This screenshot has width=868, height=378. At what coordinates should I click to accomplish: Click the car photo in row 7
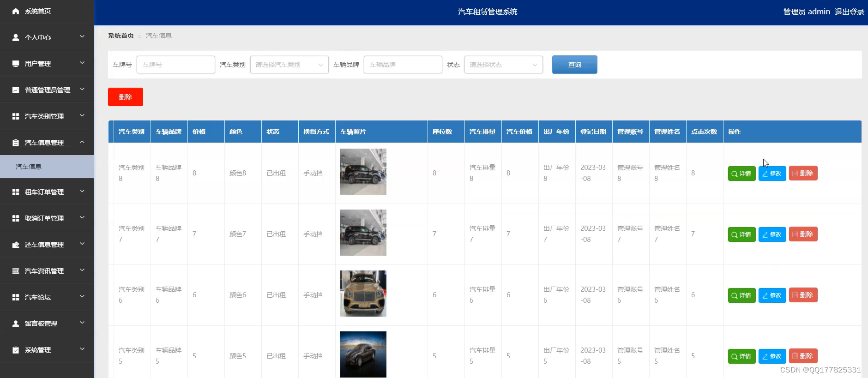click(363, 233)
